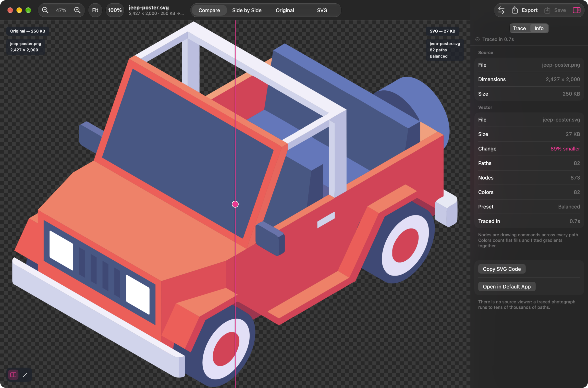Click the 47% zoom level display
Screen dimensions: 588x388
tap(61, 10)
